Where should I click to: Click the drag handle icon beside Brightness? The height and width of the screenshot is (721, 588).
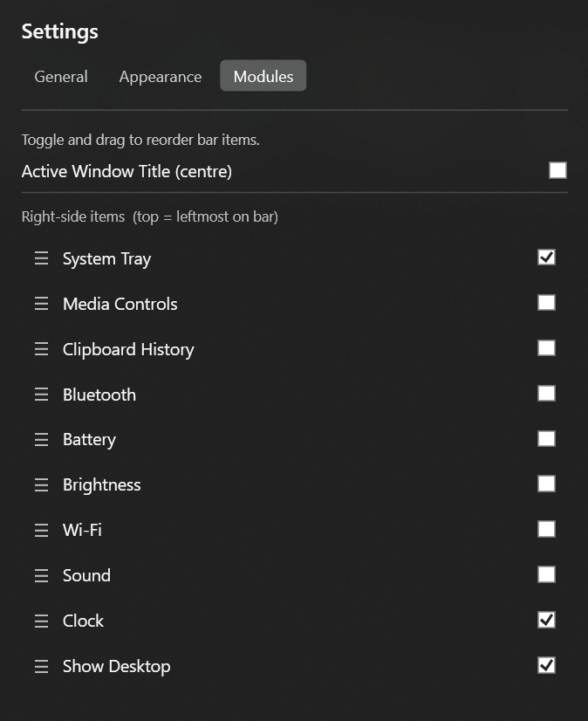(x=41, y=484)
